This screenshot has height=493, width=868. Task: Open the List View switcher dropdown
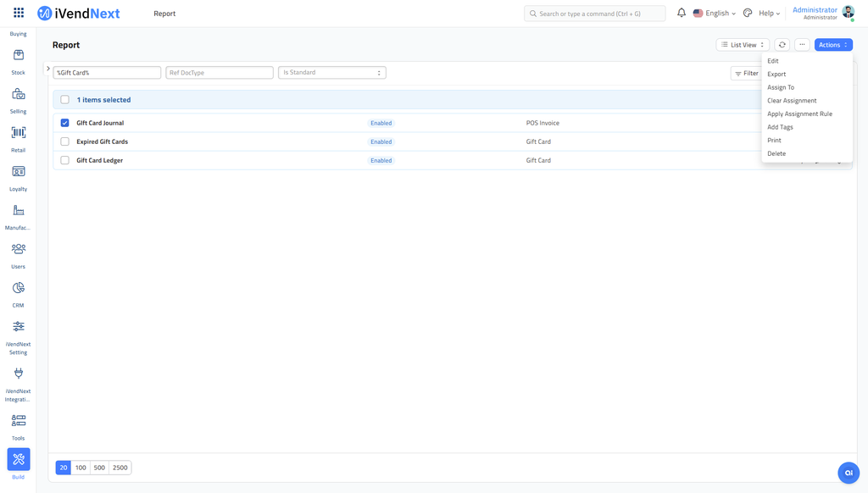pyautogui.click(x=743, y=45)
